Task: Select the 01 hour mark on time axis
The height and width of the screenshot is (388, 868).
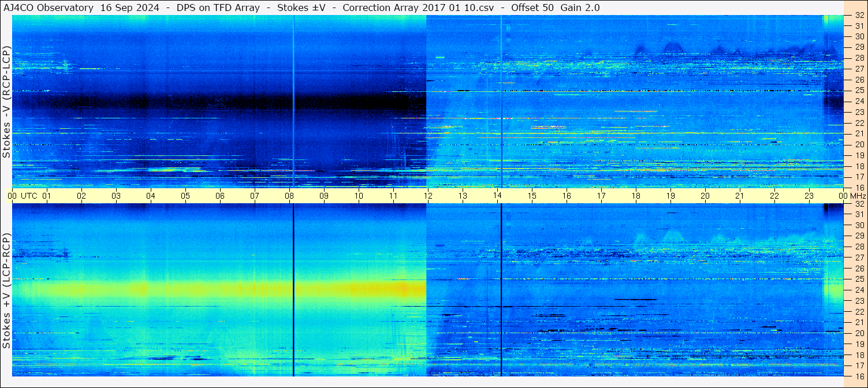Action: coord(47,196)
